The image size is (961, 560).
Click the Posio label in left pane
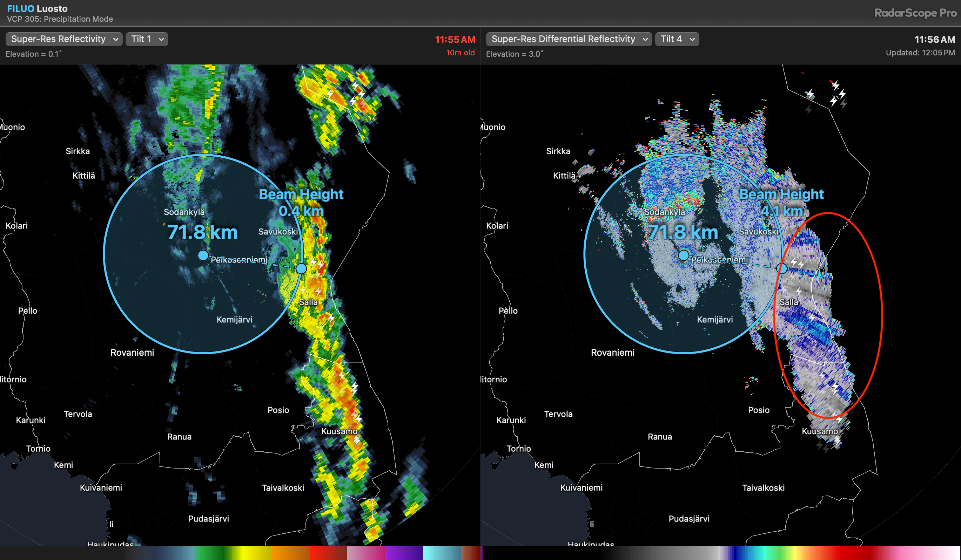(x=278, y=410)
